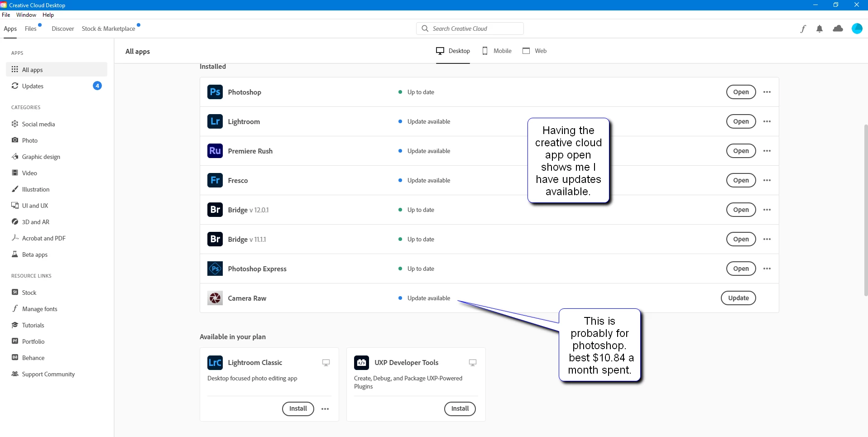Show Desktop apps tab

[453, 51]
